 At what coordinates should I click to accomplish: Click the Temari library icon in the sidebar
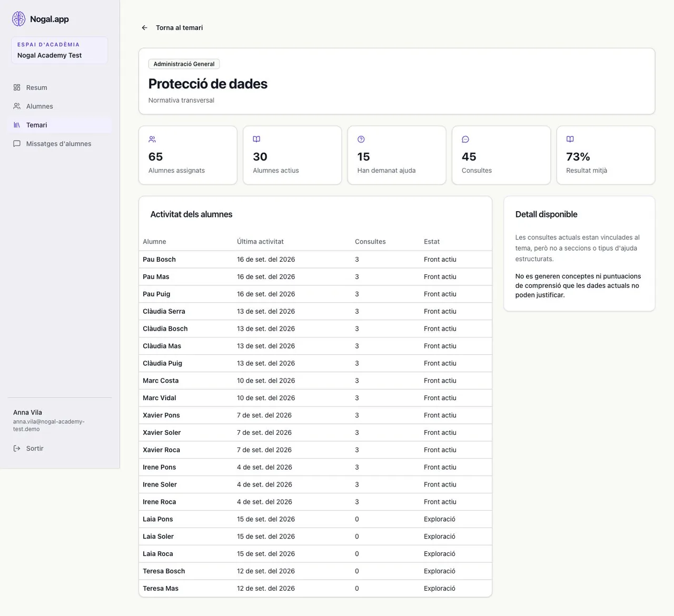[x=17, y=125]
